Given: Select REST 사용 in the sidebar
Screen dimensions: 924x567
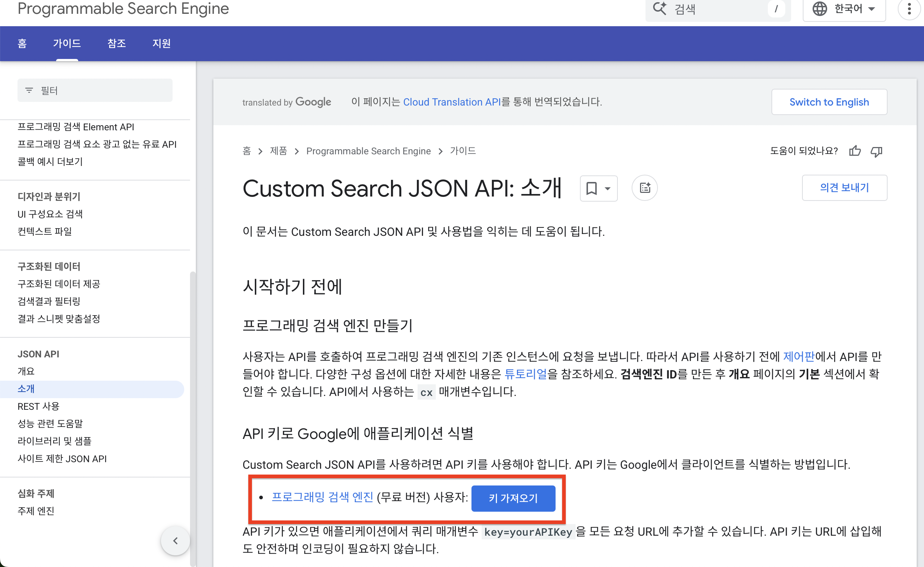Looking at the screenshot, I should pos(38,406).
